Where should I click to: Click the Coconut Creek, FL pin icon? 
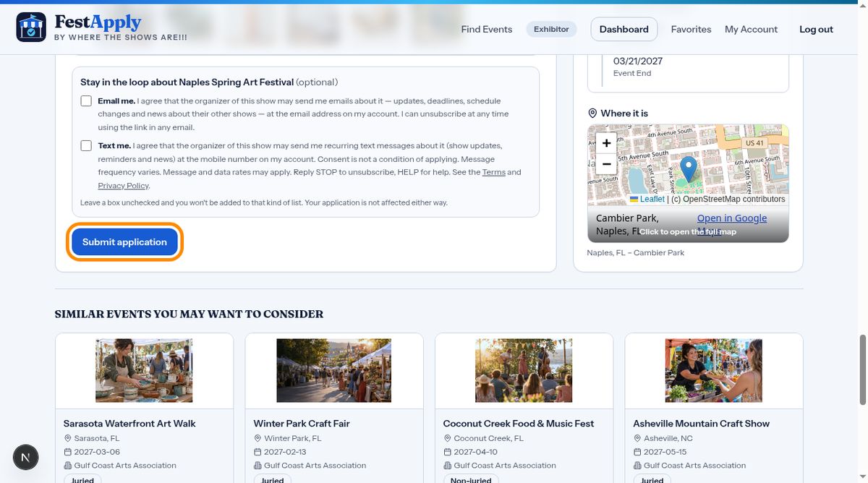point(448,438)
